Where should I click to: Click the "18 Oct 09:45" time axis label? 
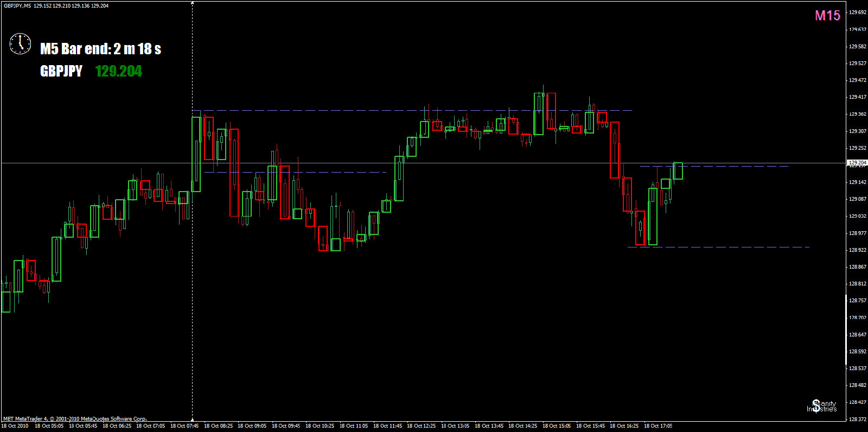[286, 426]
